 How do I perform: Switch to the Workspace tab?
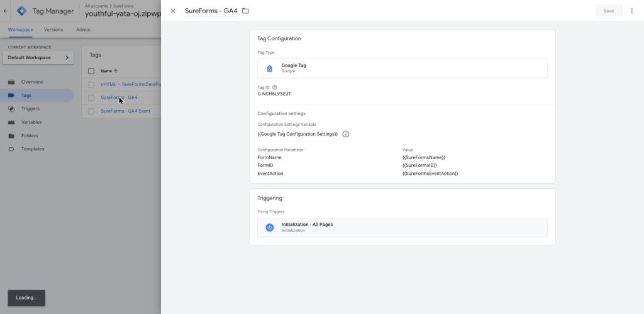(21, 30)
